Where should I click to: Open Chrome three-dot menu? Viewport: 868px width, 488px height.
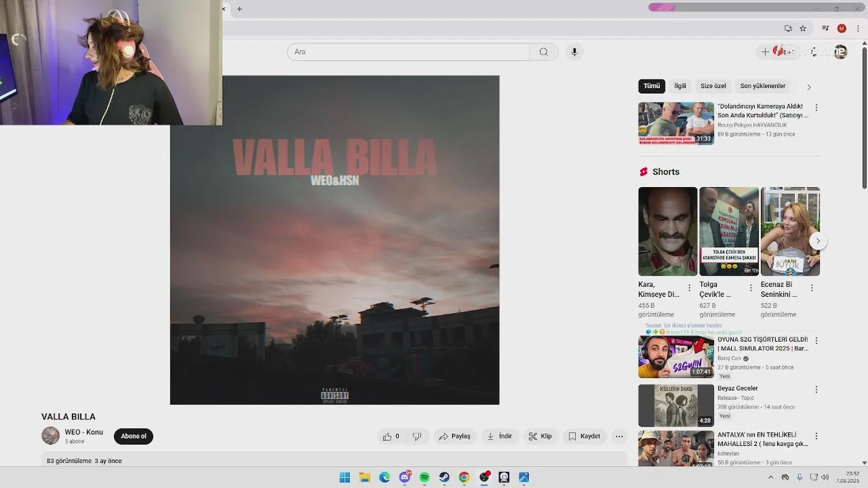tap(858, 28)
